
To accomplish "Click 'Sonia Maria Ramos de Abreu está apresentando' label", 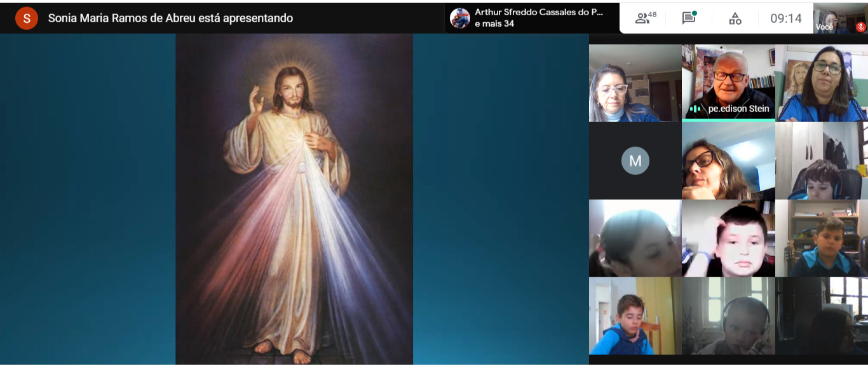I will pyautogui.click(x=170, y=18).
